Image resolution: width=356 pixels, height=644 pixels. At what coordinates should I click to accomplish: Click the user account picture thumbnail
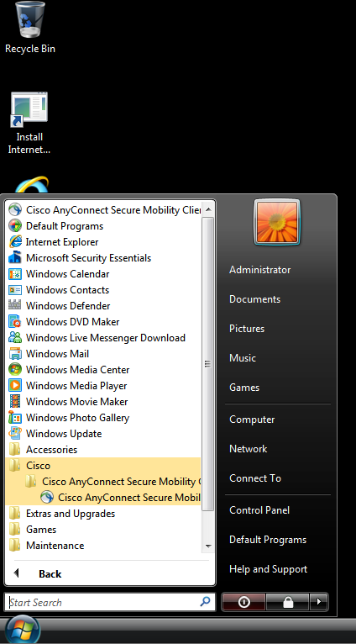[x=277, y=222]
